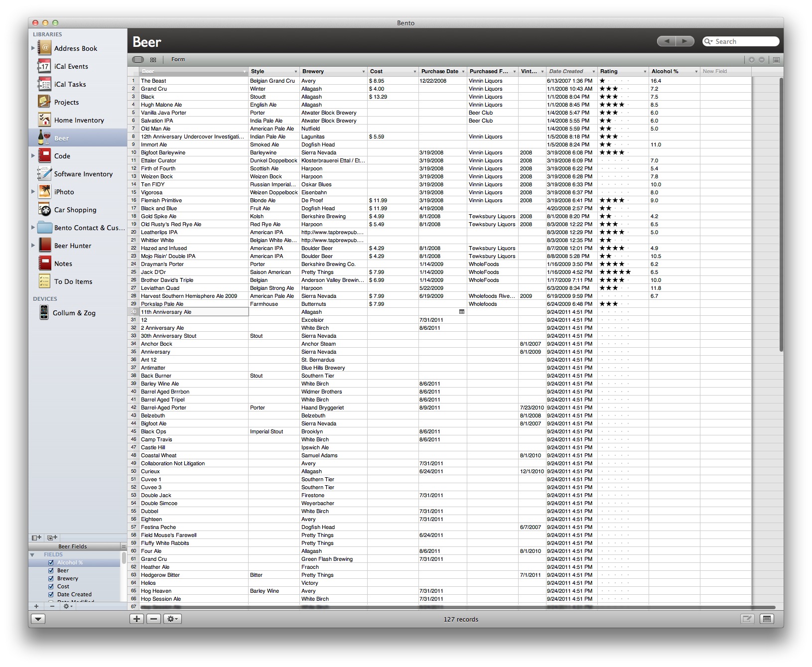Click the main table vertical scrollbar
Viewport: 812px width, 667px height.
781,214
